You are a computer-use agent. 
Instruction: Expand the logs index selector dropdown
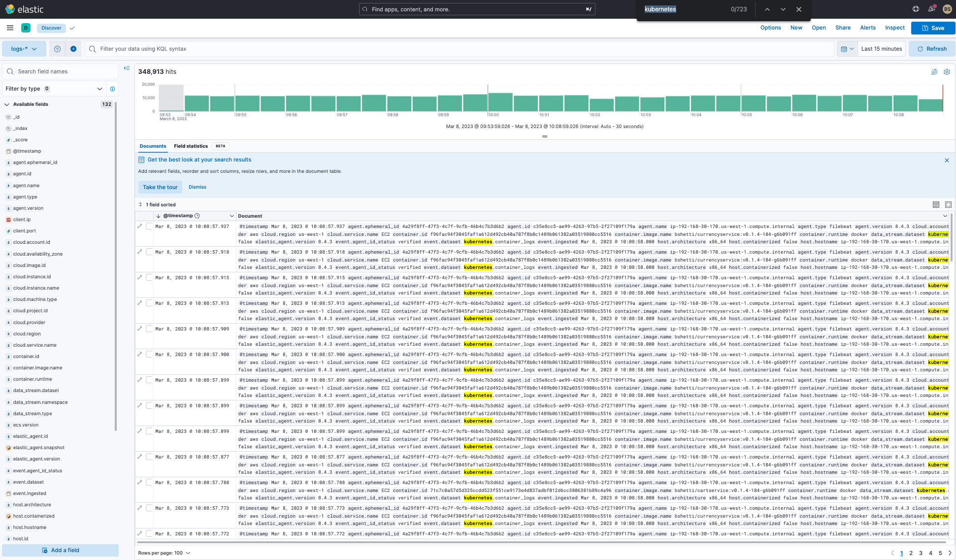click(x=24, y=48)
